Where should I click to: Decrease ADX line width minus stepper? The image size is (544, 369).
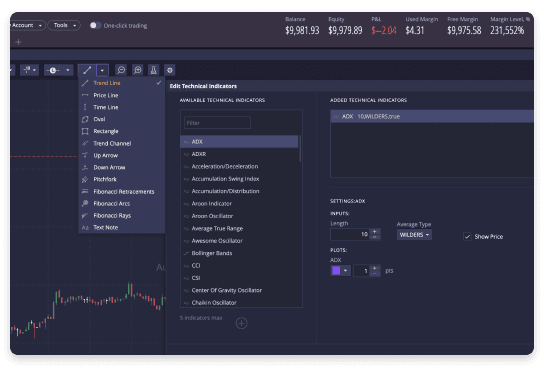(375, 274)
